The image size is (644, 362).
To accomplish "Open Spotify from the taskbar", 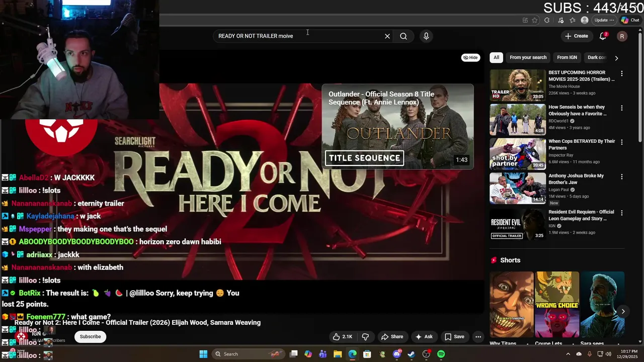I will 441,354.
